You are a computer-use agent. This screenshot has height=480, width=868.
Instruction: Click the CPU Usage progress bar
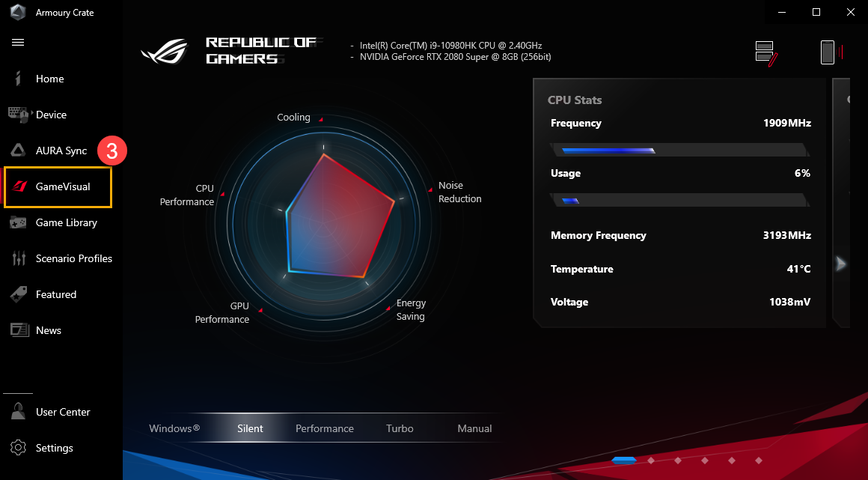[680, 200]
